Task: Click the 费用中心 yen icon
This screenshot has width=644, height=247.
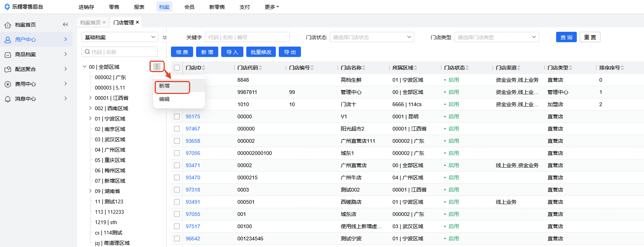Action: (x=8, y=84)
